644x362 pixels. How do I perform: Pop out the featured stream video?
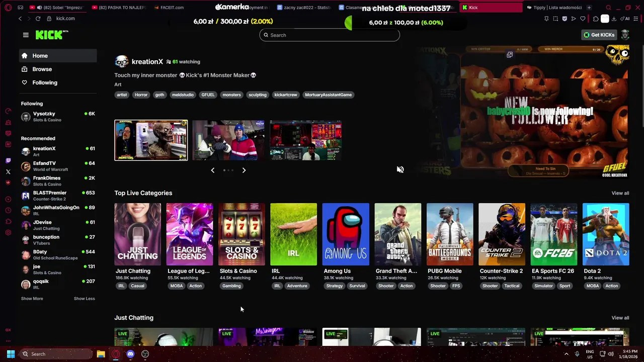coord(510,54)
